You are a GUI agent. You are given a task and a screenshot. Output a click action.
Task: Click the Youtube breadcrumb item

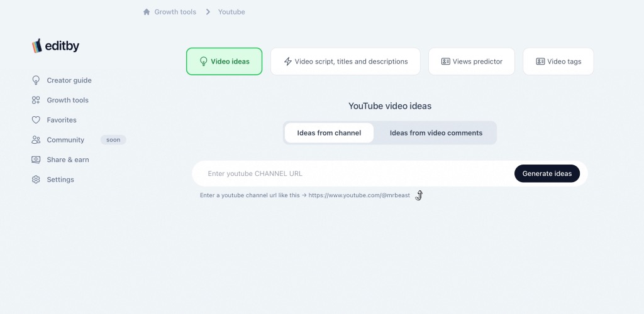click(x=231, y=12)
